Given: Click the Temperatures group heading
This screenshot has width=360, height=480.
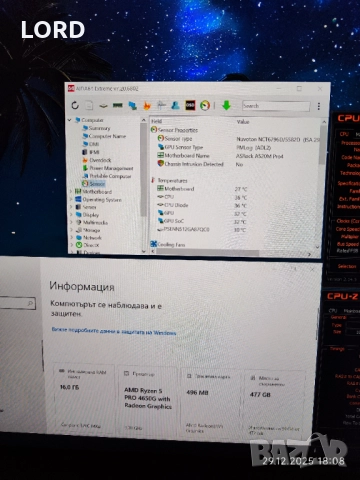Looking at the screenshot, I should tap(169, 180).
